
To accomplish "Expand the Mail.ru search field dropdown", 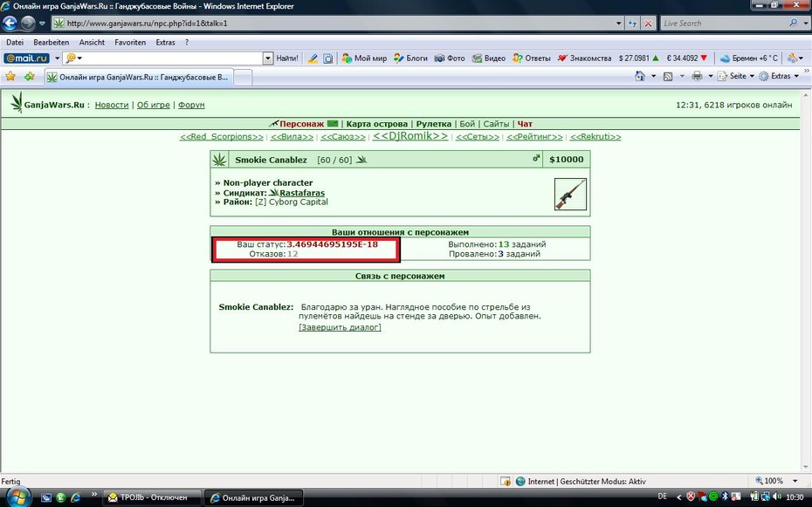I will pos(268,58).
